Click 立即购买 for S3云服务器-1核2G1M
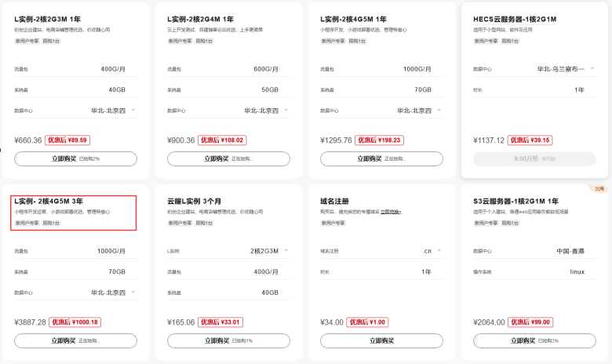The height and width of the screenshot is (364, 612). (534, 340)
